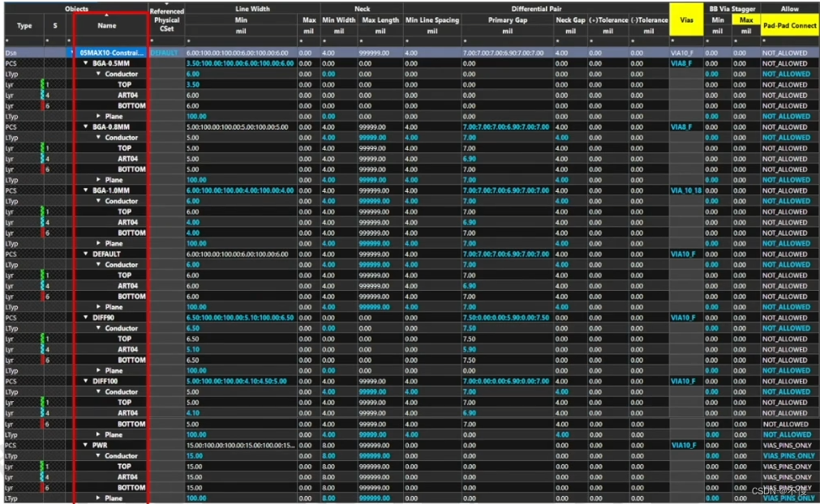This screenshot has width=820, height=504.
Task: Select VIA10_F via cell in DIFF90 row
Action: click(683, 318)
